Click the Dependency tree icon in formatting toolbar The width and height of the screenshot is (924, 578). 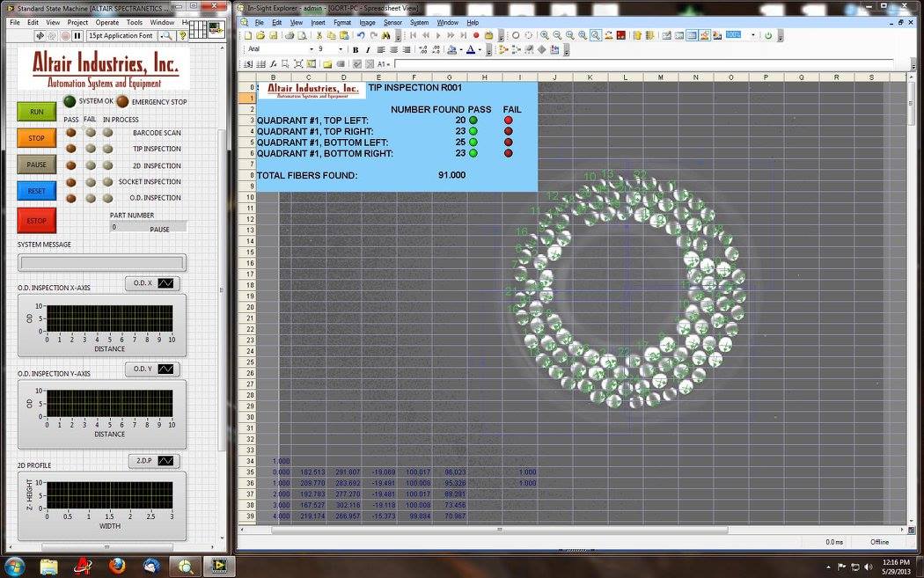click(503, 49)
